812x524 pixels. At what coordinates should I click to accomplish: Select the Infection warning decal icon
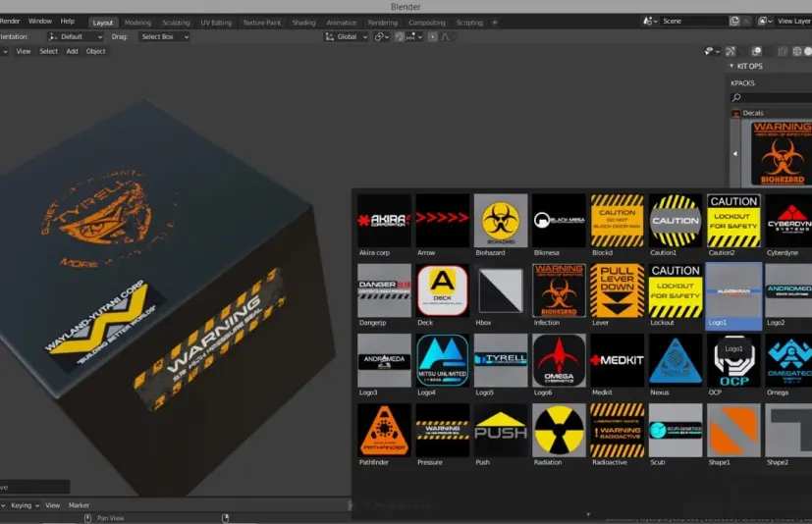[559, 290]
